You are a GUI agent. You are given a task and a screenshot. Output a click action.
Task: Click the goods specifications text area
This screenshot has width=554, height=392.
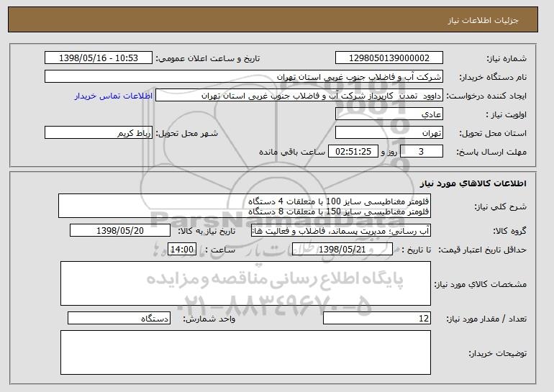point(245,283)
